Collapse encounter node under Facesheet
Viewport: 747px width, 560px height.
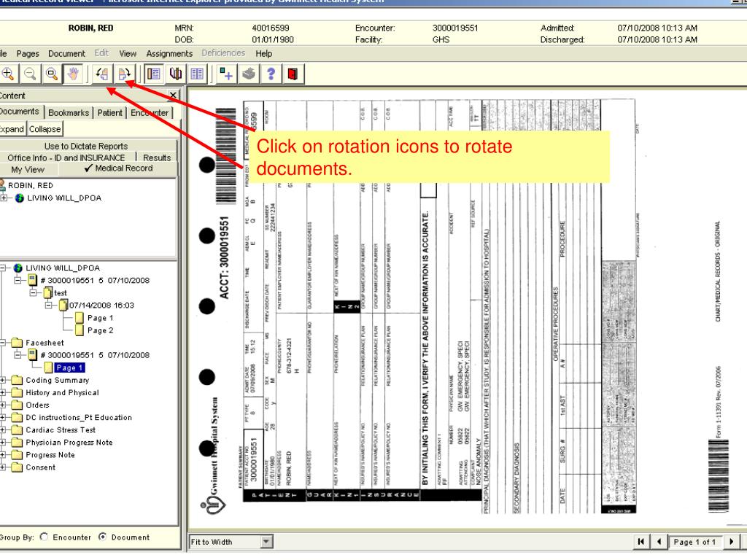pyautogui.click(x=18, y=355)
